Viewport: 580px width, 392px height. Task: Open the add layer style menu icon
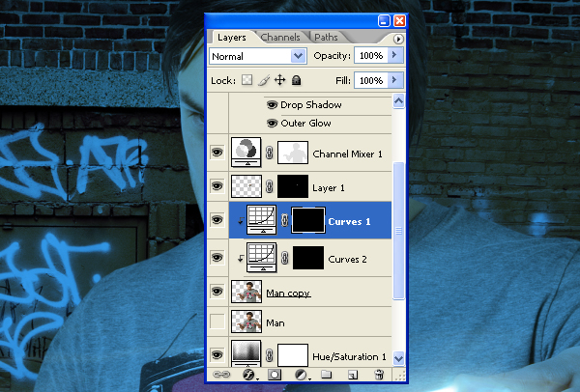249,375
